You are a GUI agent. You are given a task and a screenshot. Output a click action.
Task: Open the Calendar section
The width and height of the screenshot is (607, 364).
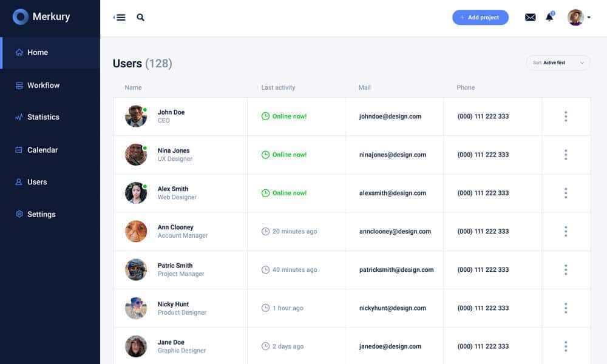[42, 150]
